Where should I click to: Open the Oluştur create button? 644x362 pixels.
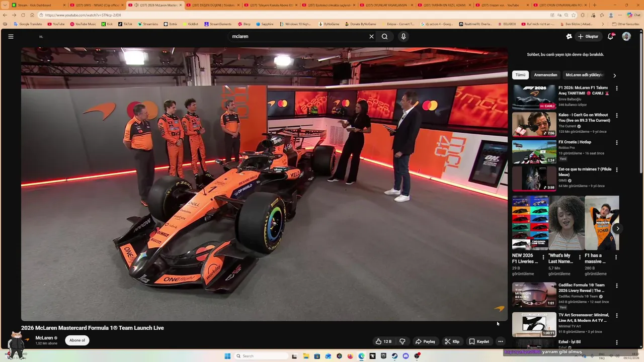pos(588,36)
